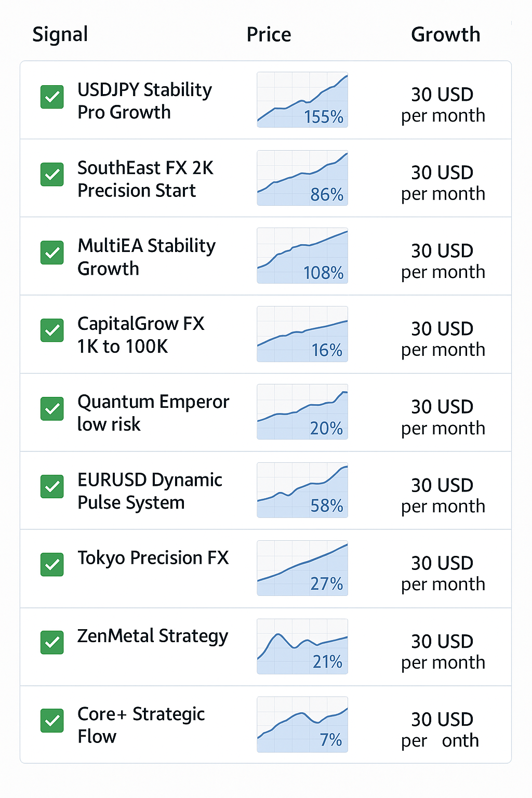Uncheck the USDJPY Stability Pro Growth checkbox
Image resolution: width=532 pixels, height=798 pixels.
[x=52, y=97]
